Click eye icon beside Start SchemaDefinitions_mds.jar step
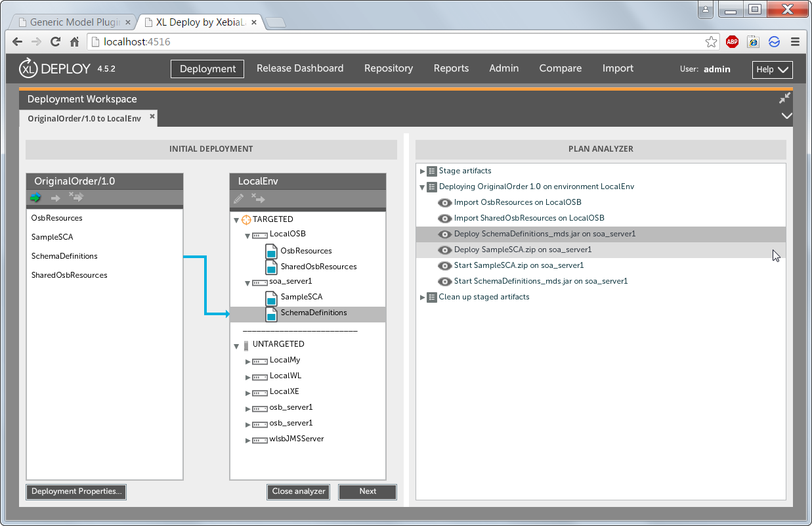This screenshot has width=812, height=526. pyautogui.click(x=444, y=281)
